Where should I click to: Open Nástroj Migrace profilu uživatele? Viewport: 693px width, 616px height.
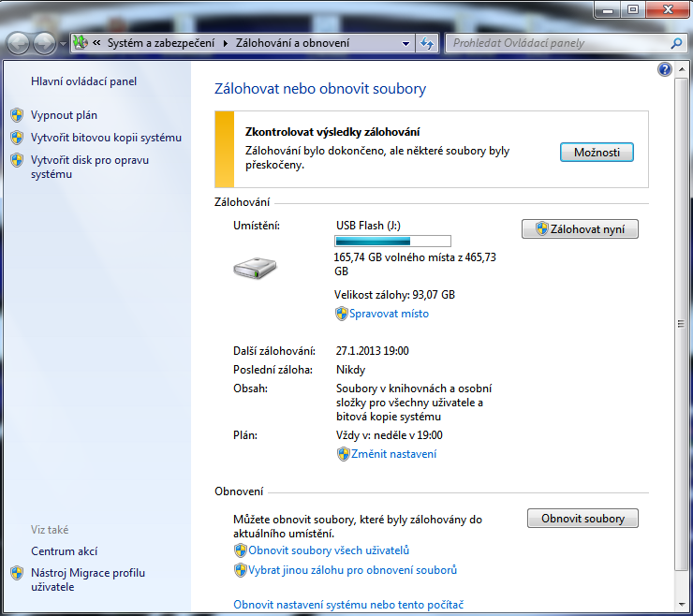pos(88,579)
